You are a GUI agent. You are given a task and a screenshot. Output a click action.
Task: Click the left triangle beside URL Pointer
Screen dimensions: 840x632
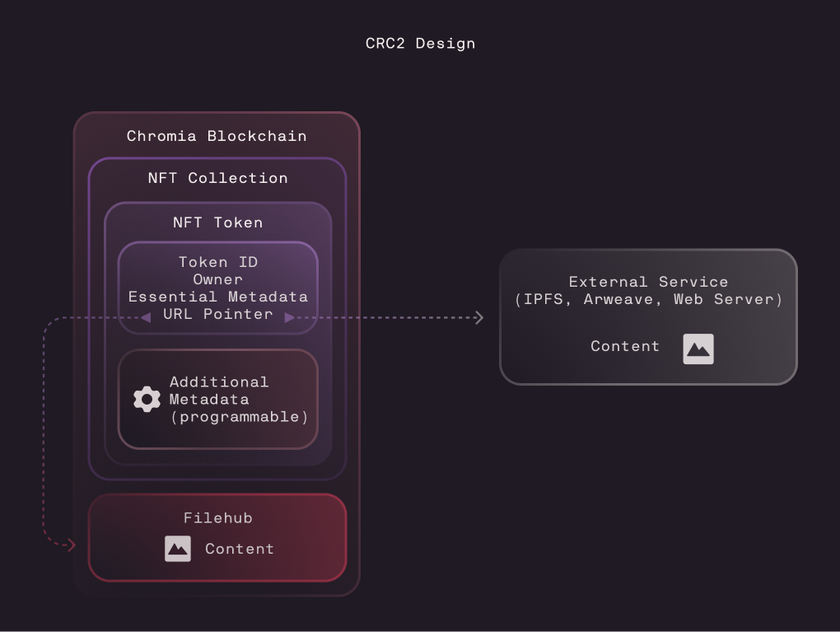point(147,318)
